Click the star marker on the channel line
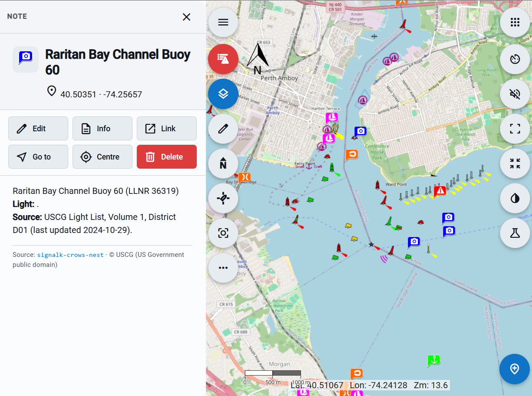 click(371, 245)
